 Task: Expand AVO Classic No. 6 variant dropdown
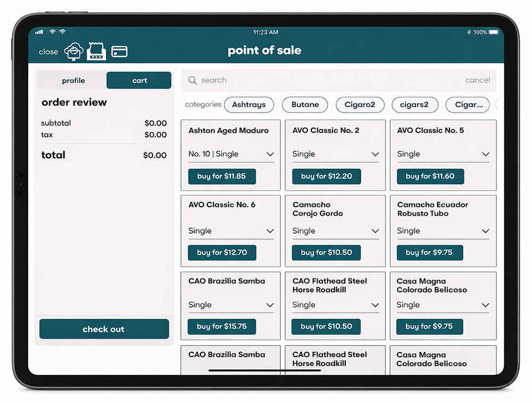tap(231, 231)
